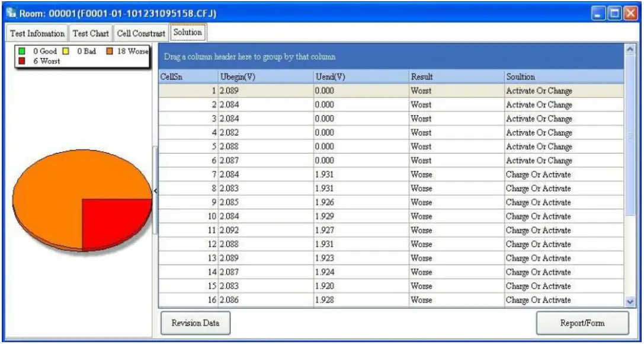The image size is (644, 344).
Task: Select Ubegin value 2.088 in row 5
Action: (230, 146)
